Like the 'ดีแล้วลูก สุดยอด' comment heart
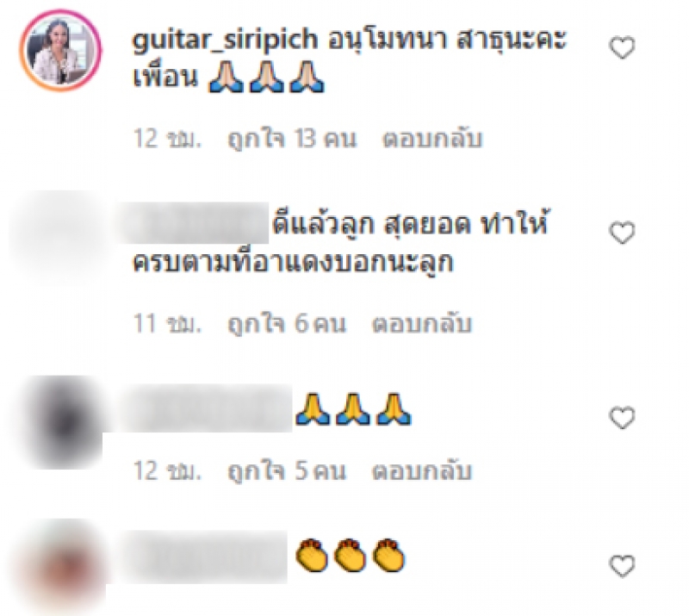Image resolution: width=689 pixels, height=616 pixels. 622,232
